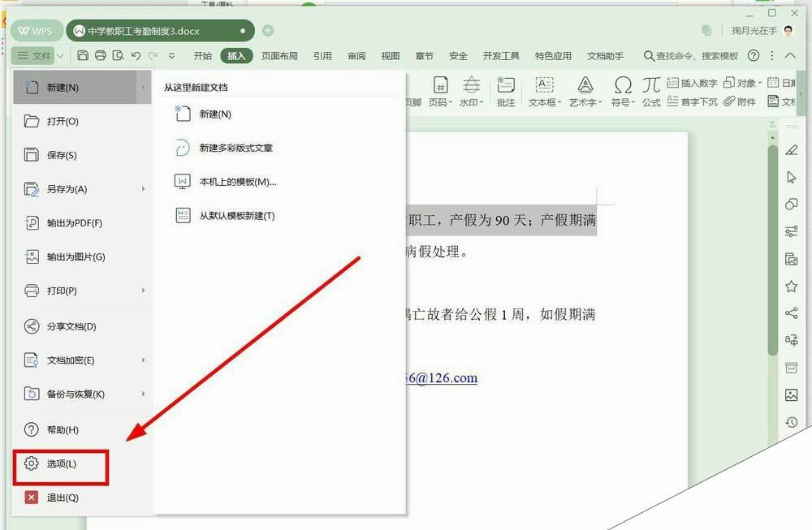This screenshot has width=812, height=530.
Task: Click the selection cursor icon in right sidebar
Action: click(x=791, y=177)
